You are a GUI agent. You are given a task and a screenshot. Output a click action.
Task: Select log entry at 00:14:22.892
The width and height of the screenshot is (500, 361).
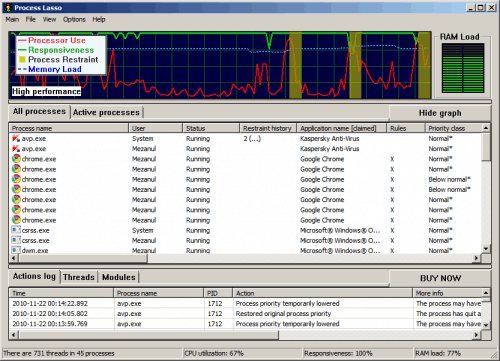pos(246,304)
